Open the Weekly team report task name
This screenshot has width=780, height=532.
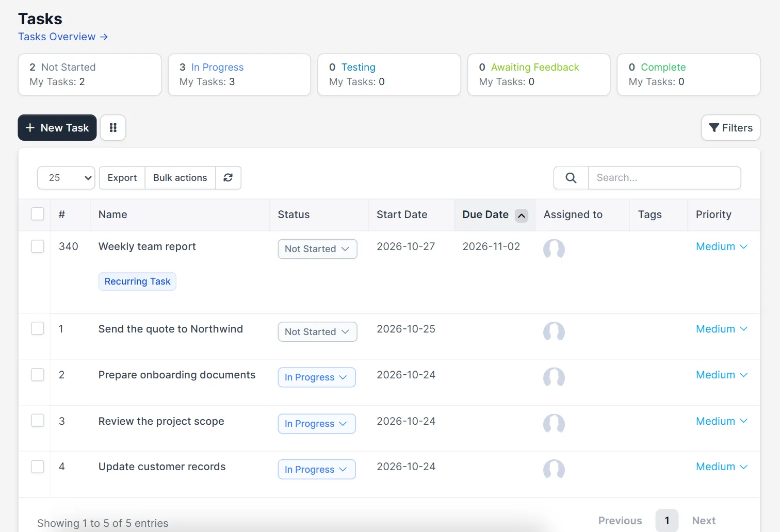click(x=147, y=246)
